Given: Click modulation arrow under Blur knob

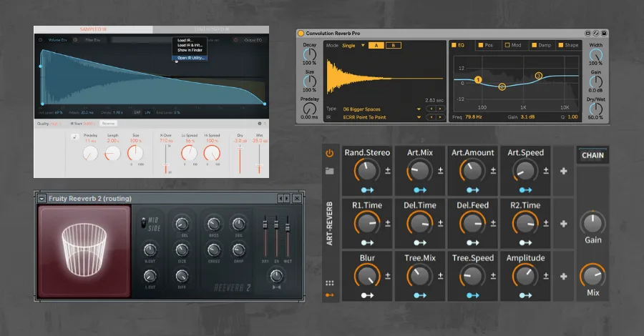Looking at the screenshot, I should point(367,295).
